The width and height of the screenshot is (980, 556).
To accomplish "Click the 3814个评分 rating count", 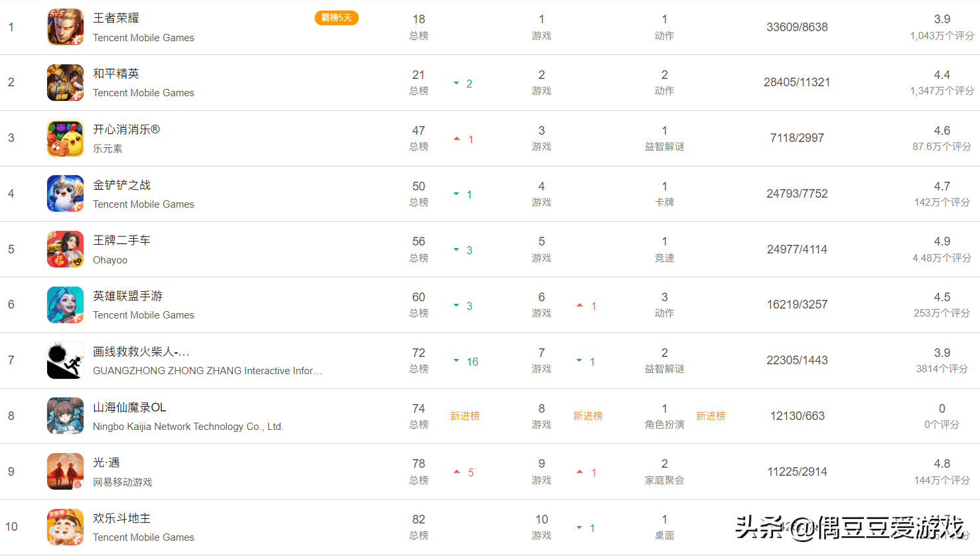I will 942,369.
